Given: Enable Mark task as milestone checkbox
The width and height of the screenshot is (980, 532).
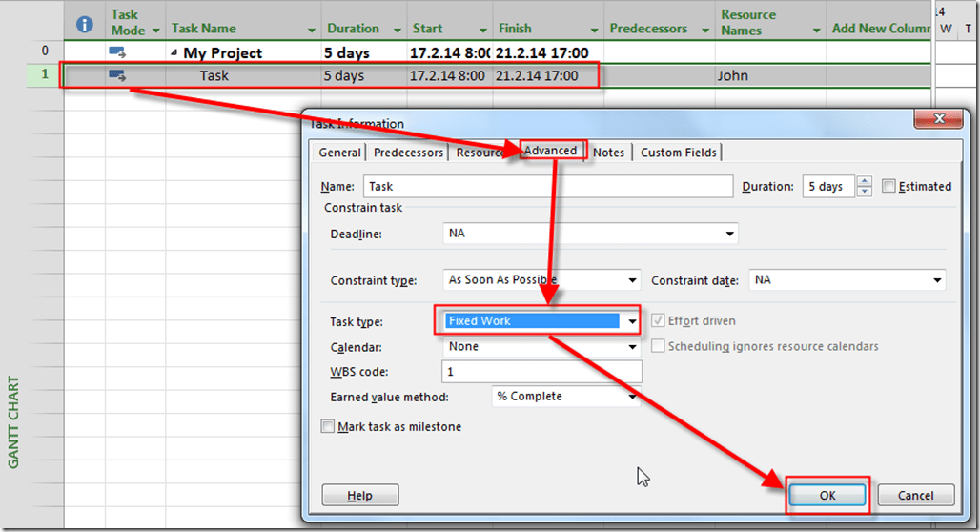Looking at the screenshot, I should tap(329, 427).
